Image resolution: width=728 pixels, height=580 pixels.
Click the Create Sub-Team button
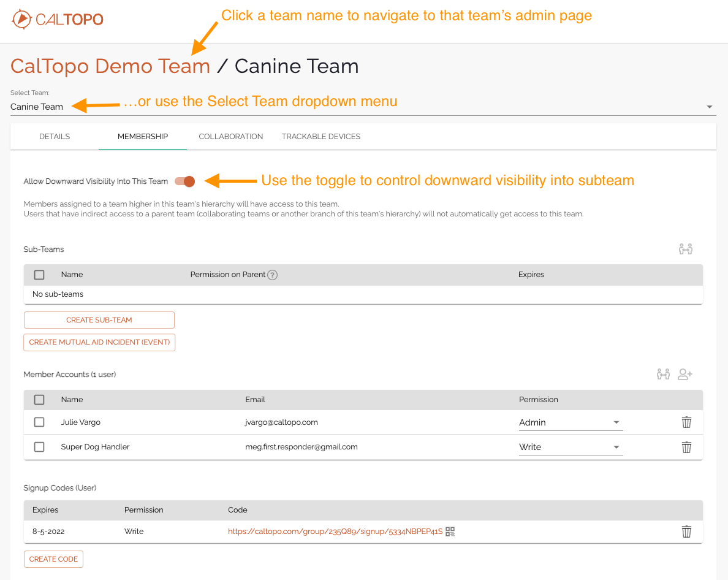(99, 320)
